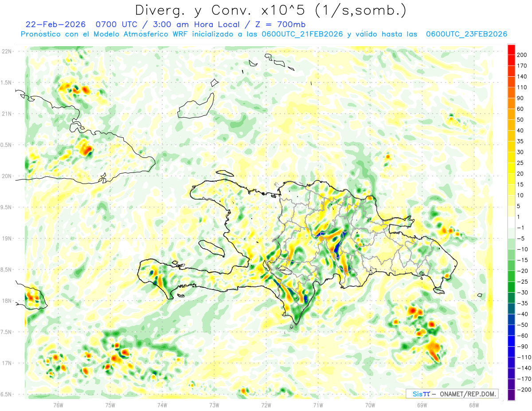Click the '18N' latitude axis label

[x=7, y=301]
